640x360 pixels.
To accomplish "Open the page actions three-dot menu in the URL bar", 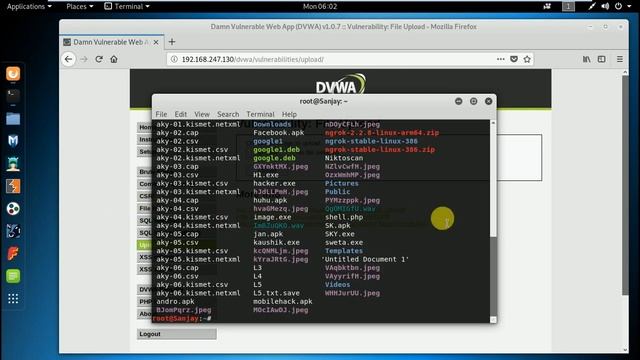I will (x=501, y=59).
